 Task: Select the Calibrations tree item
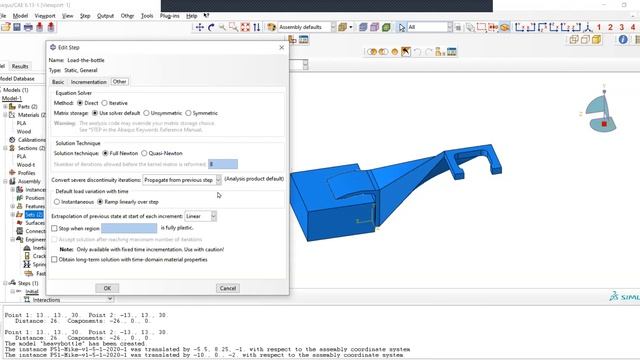click(x=31, y=140)
